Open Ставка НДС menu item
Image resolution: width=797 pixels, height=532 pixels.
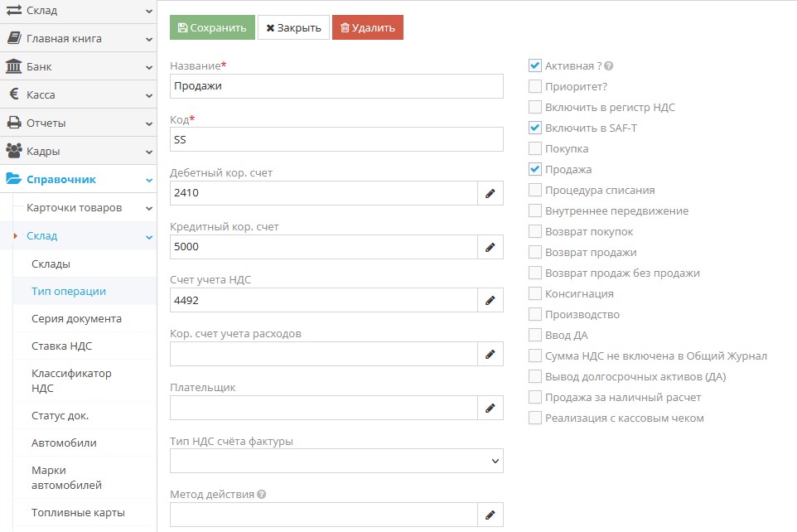tap(62, 346)
